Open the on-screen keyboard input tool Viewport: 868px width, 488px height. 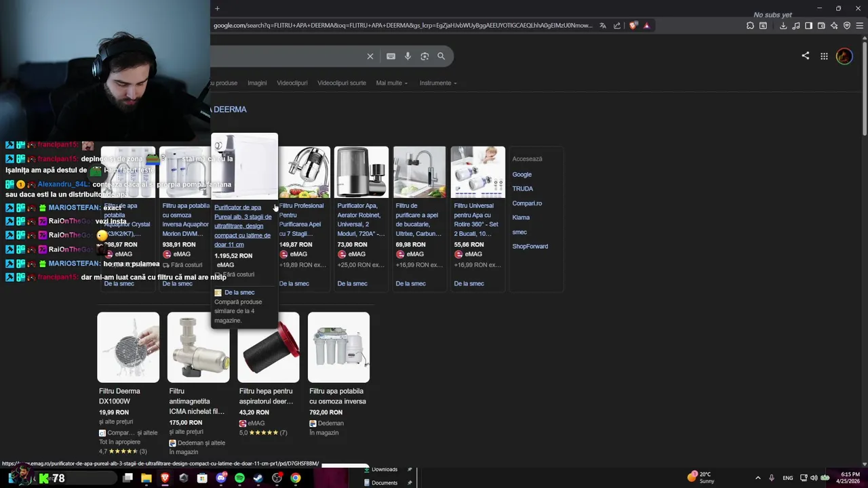391,56
